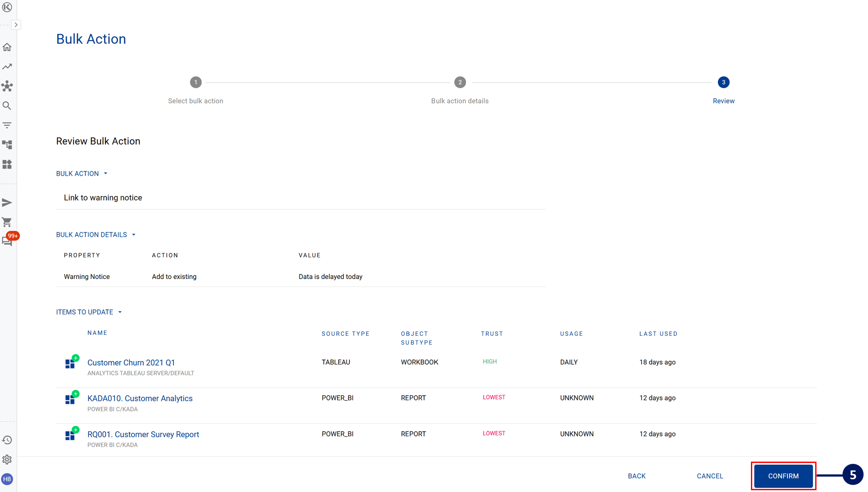Open the history clock icon in the sidebar
This screenshot has width=868, height=492.
point(7,440)
